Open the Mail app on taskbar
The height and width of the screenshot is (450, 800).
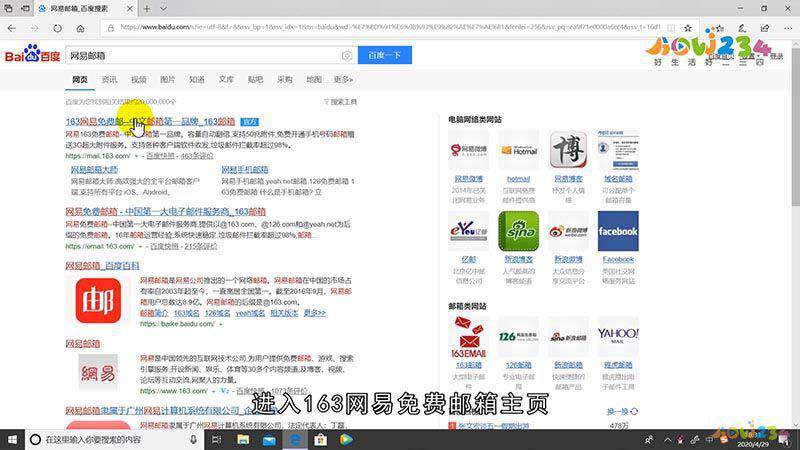click(x=269, y=439)
